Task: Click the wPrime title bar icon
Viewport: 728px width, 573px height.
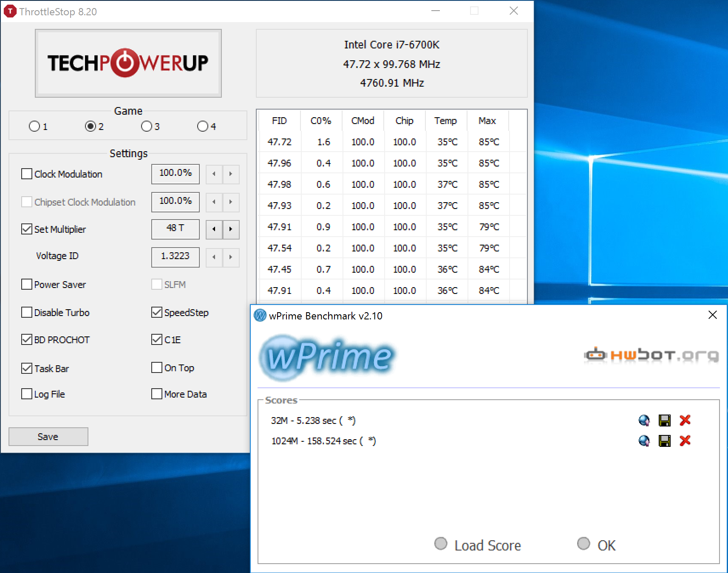Action: (x=260, y=316)
